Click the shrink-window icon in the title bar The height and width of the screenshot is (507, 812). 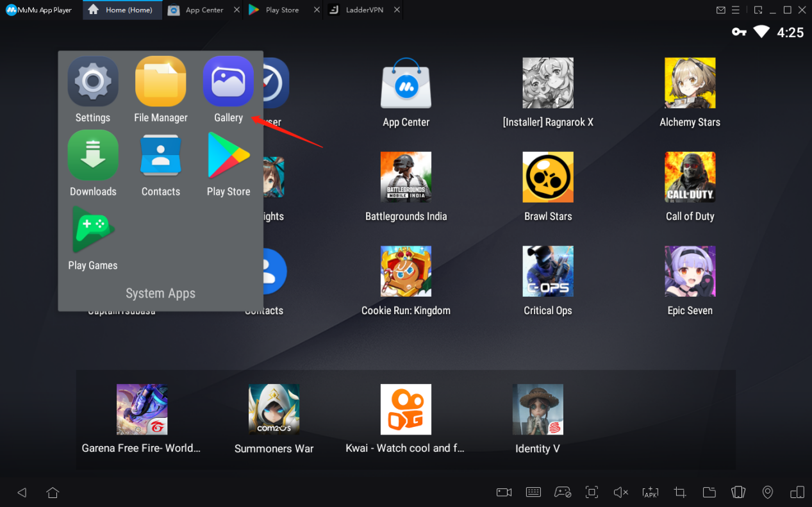pyautogui.click(x=758, y=10)
